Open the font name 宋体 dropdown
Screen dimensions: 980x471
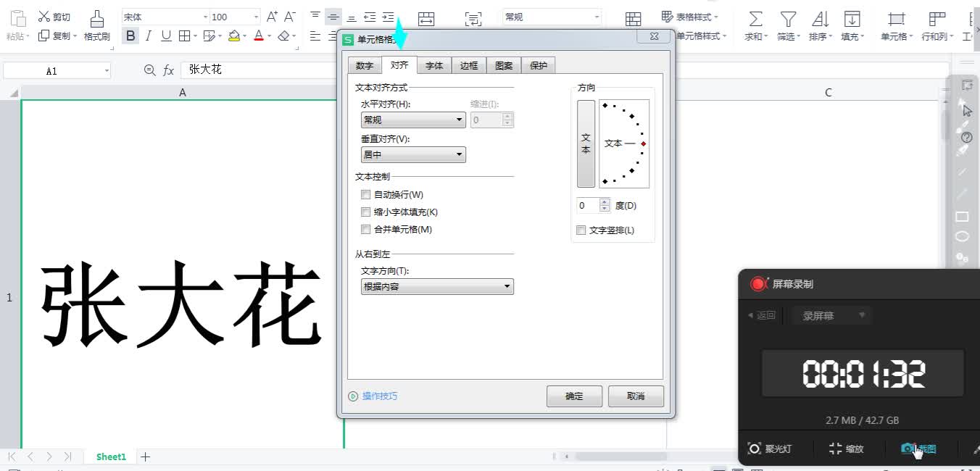[205, 17]
